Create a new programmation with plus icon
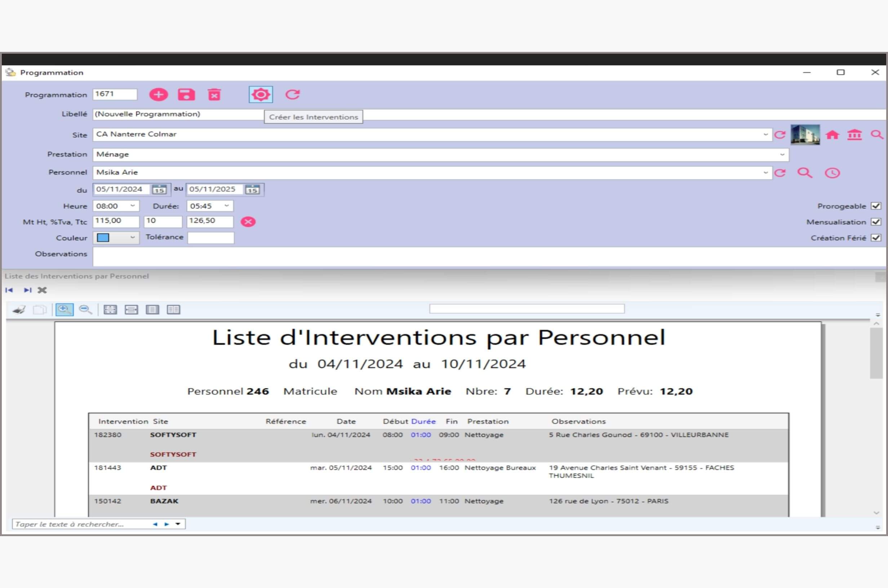The width and height of the screenshot is (888, 588). (159, 94)
